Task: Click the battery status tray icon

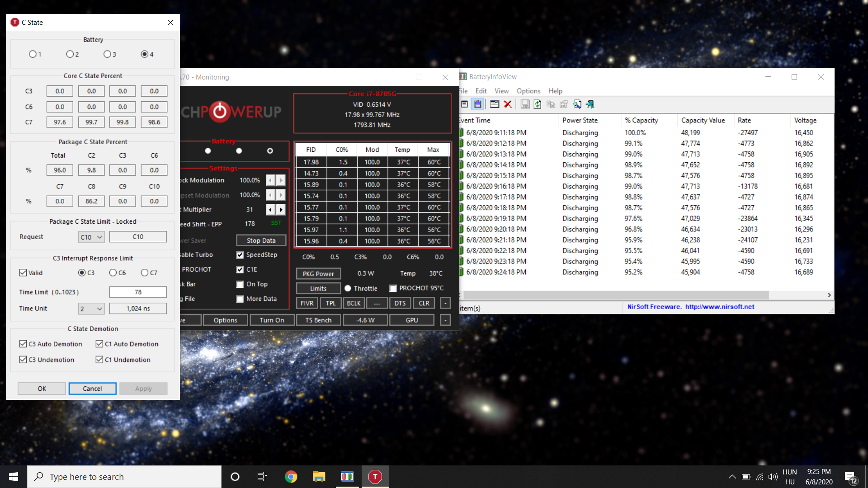Action: click(x=746, y=477)
